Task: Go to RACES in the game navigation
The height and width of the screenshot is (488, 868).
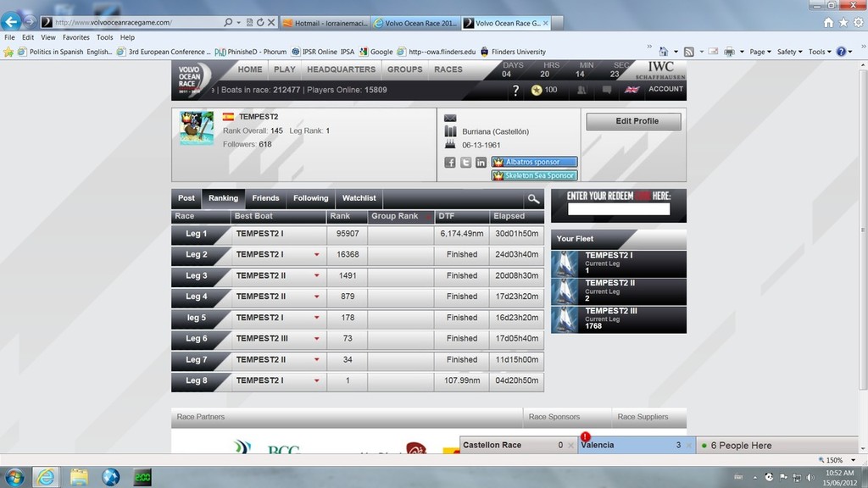Action: pyautogui.click(x=448, y=69)
